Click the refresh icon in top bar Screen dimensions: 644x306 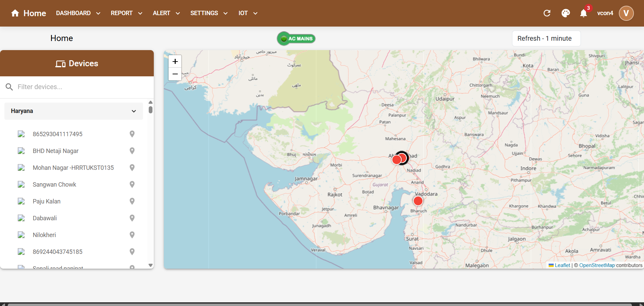pyautogui.click(x=547, y=13)
